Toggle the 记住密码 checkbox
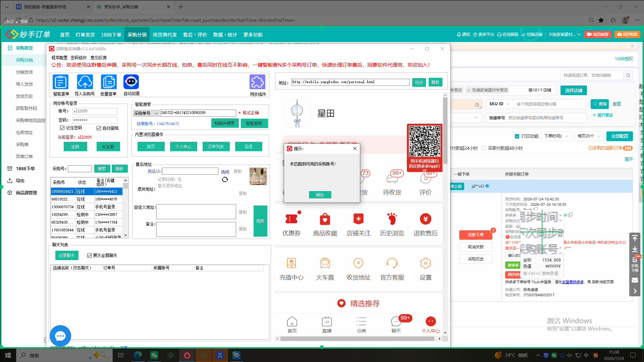This screenshot has height=362, width=644. coord(62,128)
